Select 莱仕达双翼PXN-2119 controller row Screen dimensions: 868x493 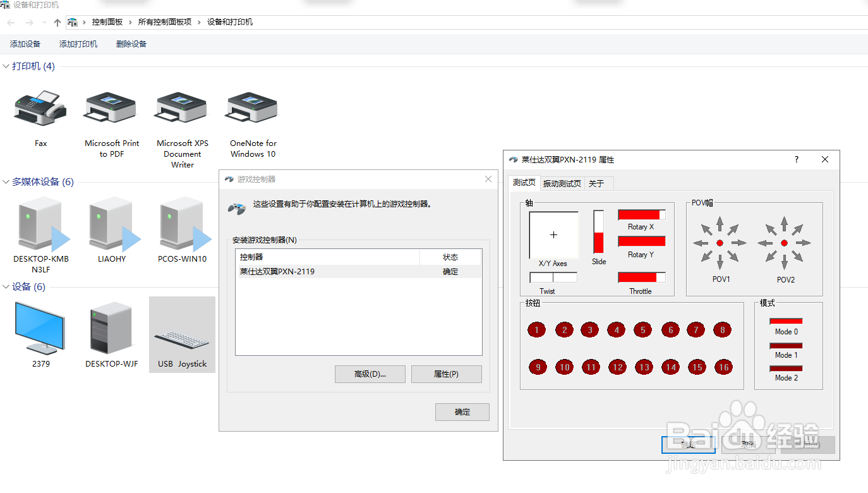(x=359, y=272)
